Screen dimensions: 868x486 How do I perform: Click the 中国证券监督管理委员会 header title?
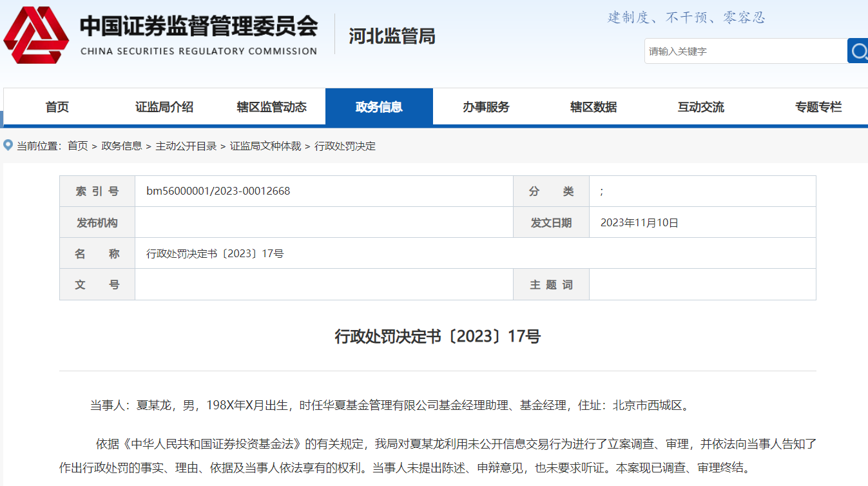(x=198, y=27)
